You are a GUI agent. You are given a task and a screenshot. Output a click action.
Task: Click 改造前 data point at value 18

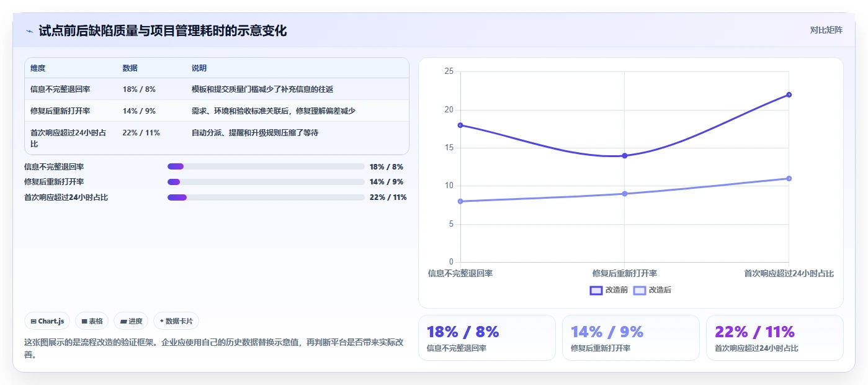[x=460, y=125]
